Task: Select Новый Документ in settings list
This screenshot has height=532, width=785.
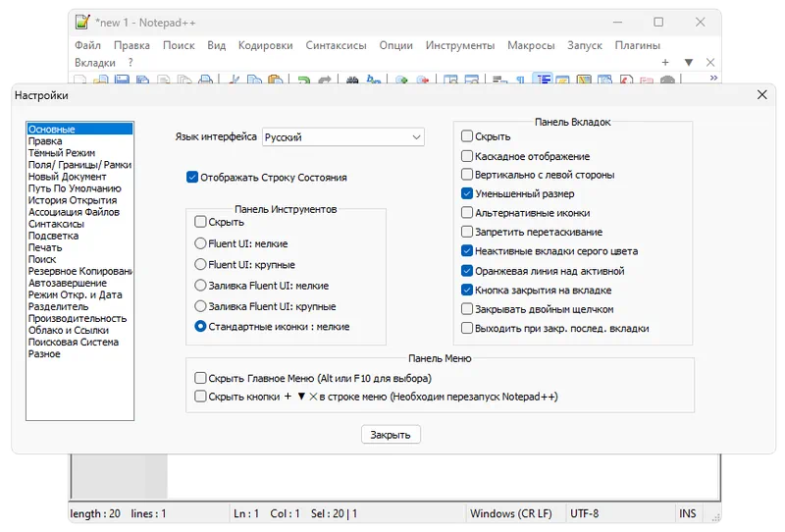Action: [67, 177]
